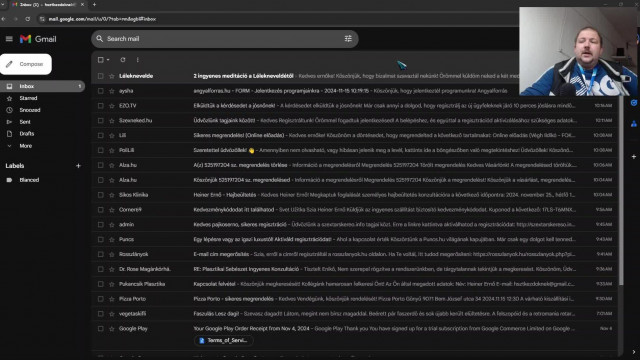Expand the side panel with bottom chevron
Screen dimensions: 640x360
click(633, 352)
